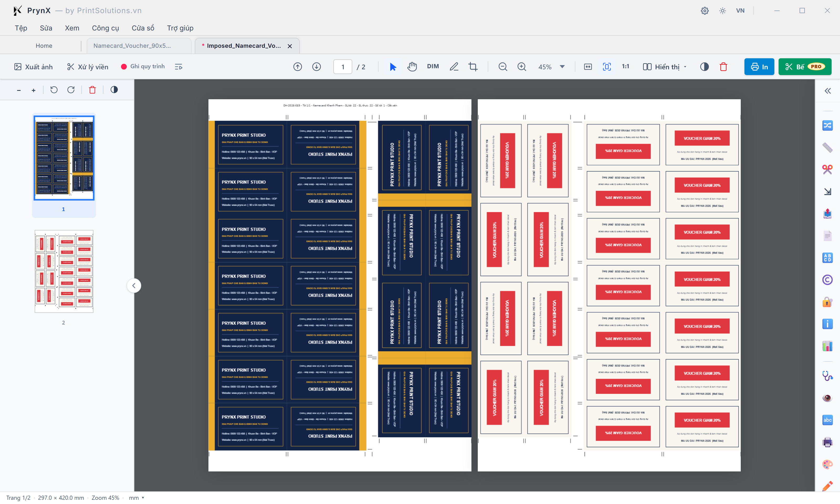This screenshot has height=504, width=840.
Task: Collapse the thumbnail side panel chevron
Action: [x=134, y=286]
